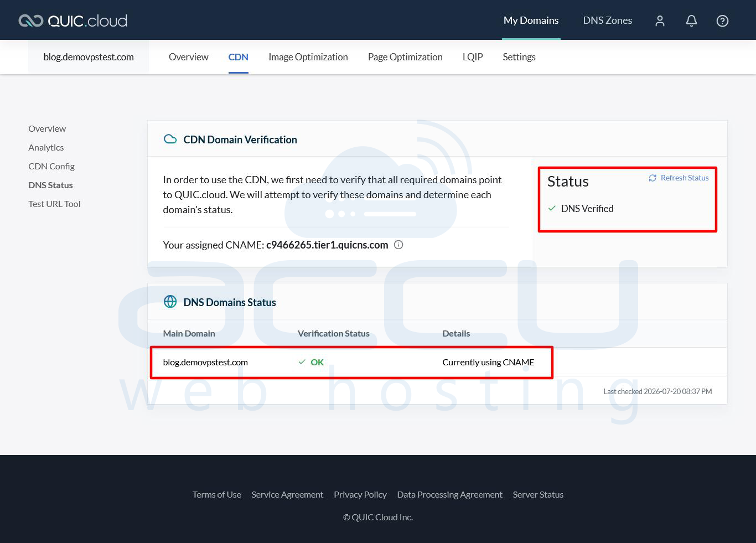Image resolution: width=756 pixels, height=543 pixels.
Task: Open the Data Processing Agreement
Action: [450, 494]
